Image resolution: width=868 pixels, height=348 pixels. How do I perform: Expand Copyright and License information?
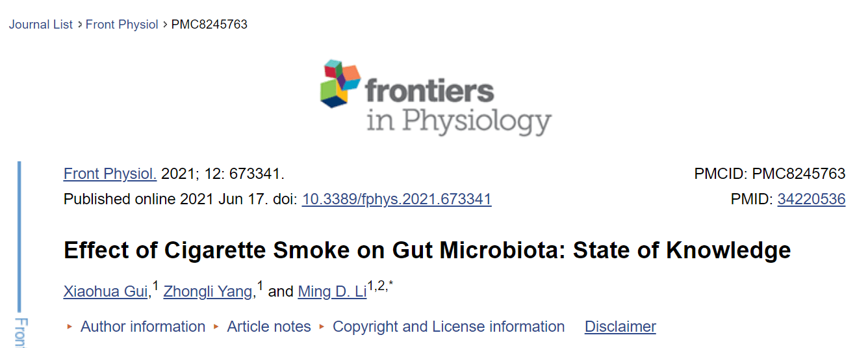[448, 327]
